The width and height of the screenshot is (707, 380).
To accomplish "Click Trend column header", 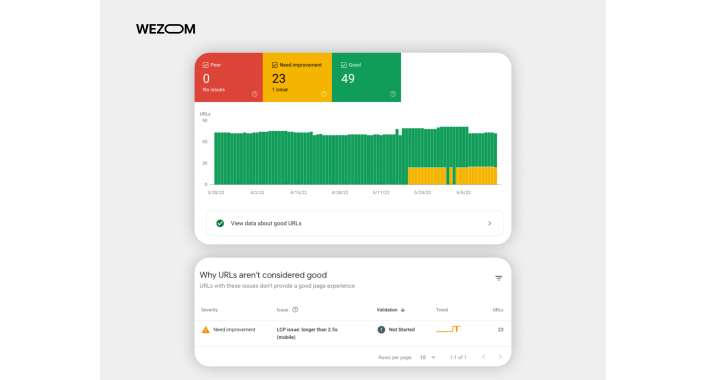I will [442, 310].
